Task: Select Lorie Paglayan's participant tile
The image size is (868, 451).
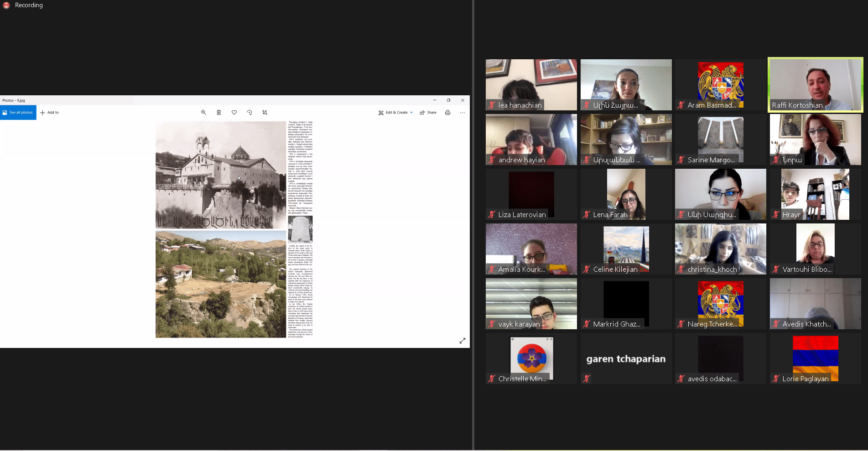Action: [x=816, y=358]
